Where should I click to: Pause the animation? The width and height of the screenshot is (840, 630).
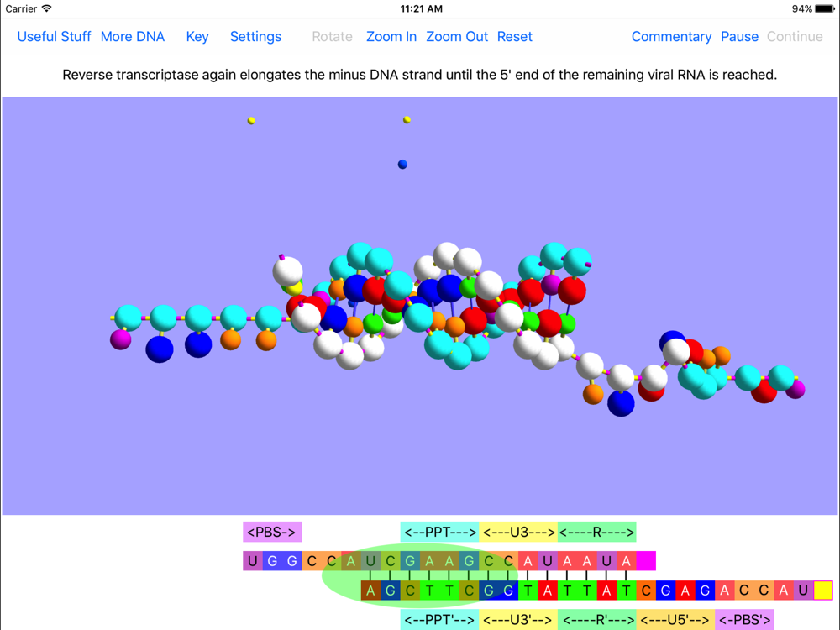[x=739, y=36]
